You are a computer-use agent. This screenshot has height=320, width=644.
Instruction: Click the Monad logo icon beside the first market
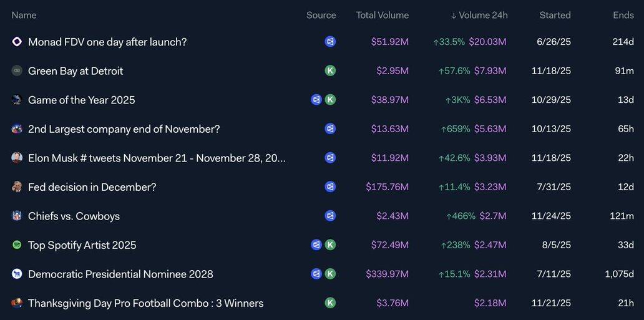17,42
